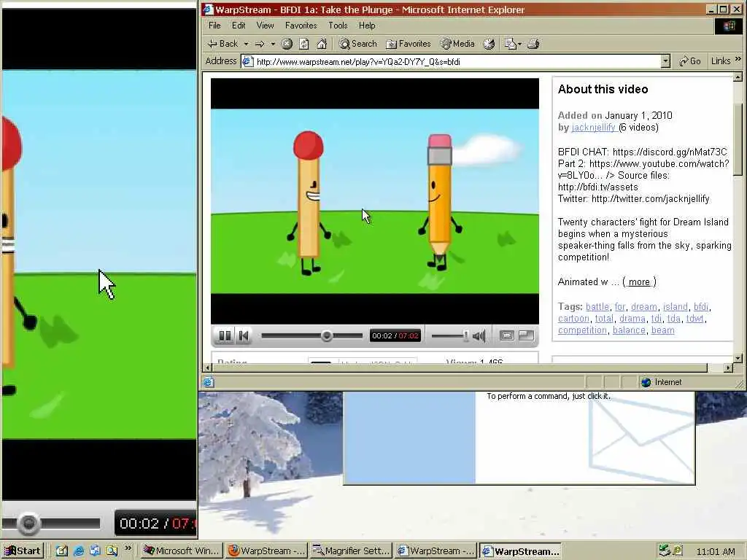Image resolution: width=747 pixels, height=560 pixels.
Task: Switch to the Magnifier Settings taskbar button
Action: tap(351, 551)
